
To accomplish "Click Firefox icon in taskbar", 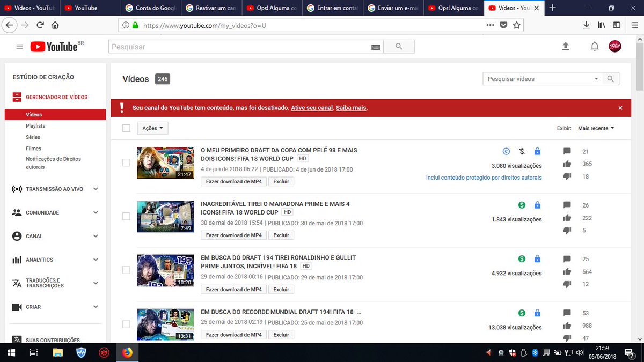I will [x=127, y=352].
